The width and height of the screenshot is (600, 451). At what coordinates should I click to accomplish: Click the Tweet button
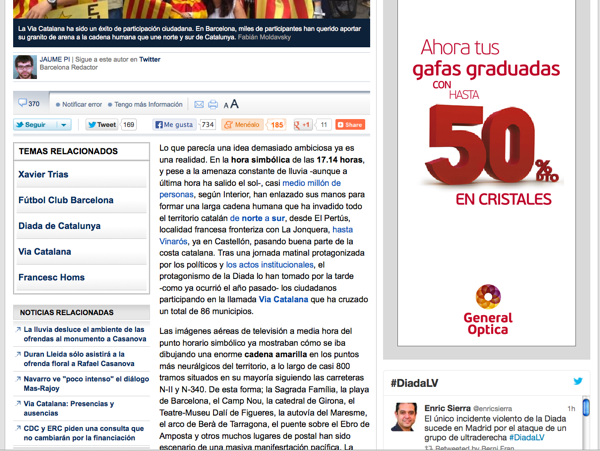click(x=102, y=125)
